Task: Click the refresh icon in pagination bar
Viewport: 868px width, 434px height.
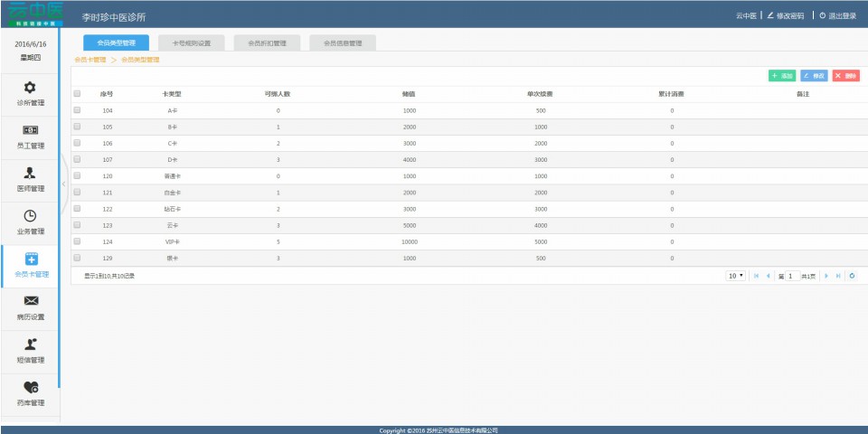Action: 851,276
